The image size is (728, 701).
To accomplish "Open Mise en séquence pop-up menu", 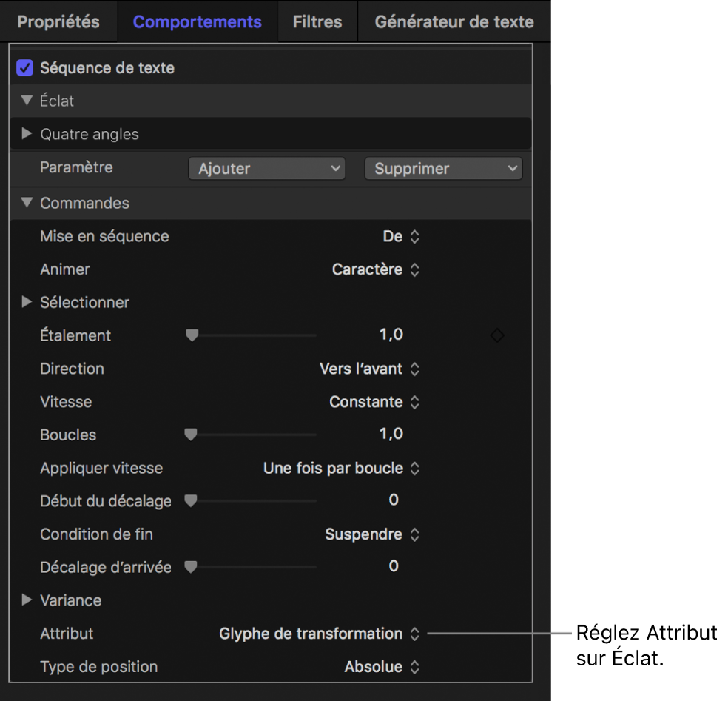I will pyautogui.click(x=402, y=237).
